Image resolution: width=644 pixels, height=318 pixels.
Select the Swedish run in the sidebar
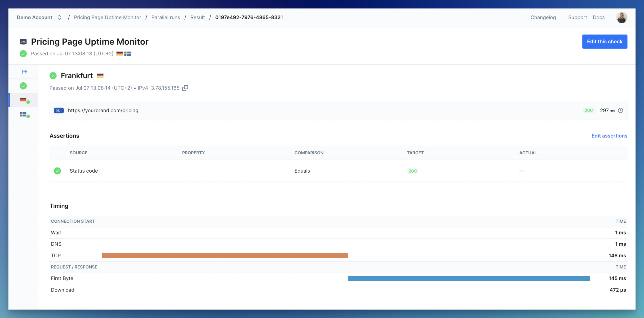23,115
